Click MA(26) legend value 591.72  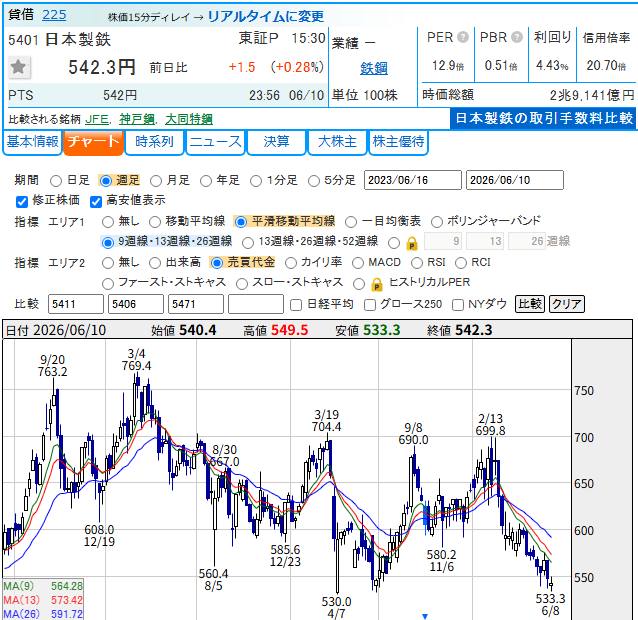click(x=67, y=614)
